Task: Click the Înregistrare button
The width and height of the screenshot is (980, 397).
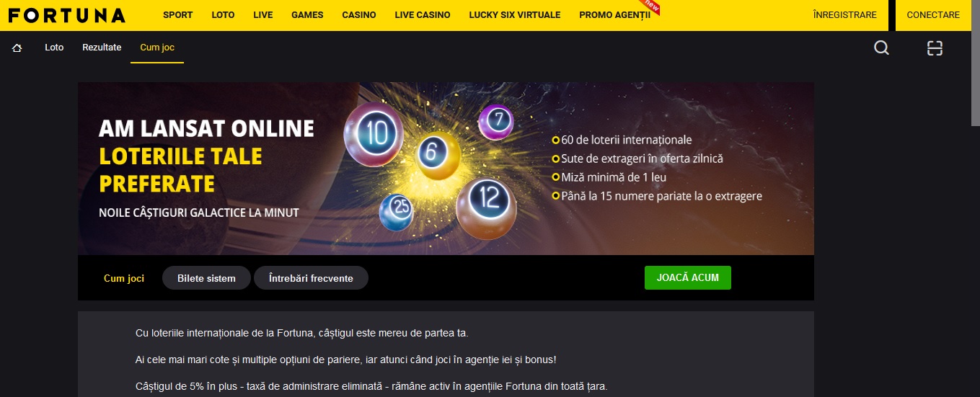Action: [x=844, y=15]
